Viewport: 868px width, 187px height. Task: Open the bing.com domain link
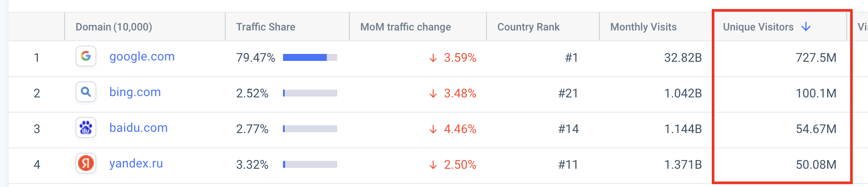coord(135,92)
